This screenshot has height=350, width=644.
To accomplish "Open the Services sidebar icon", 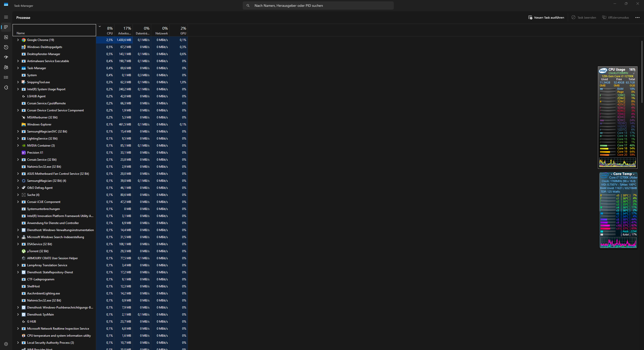I will pos(6,87).
